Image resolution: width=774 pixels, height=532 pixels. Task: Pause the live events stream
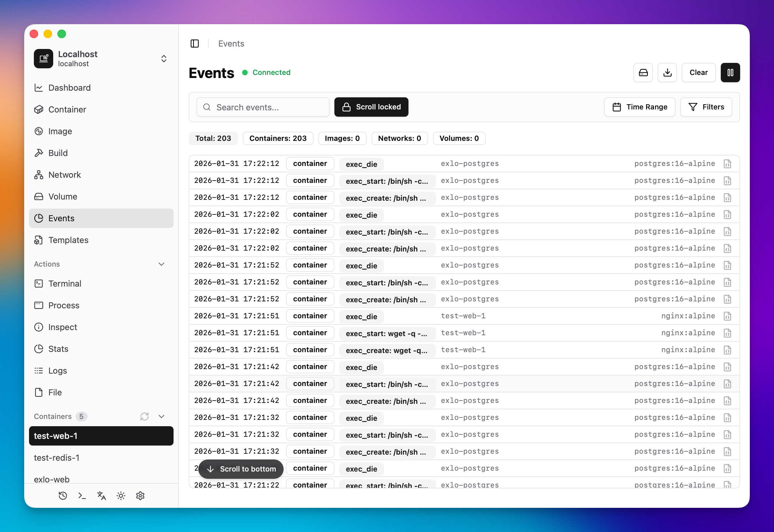click(x=730, y=72)
